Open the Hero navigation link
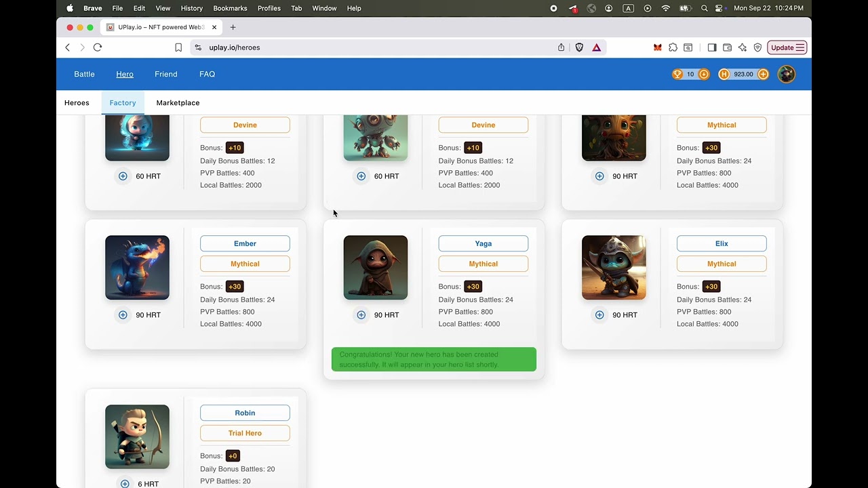Viewport: 868px width, 488px height. tap(125, 74)
